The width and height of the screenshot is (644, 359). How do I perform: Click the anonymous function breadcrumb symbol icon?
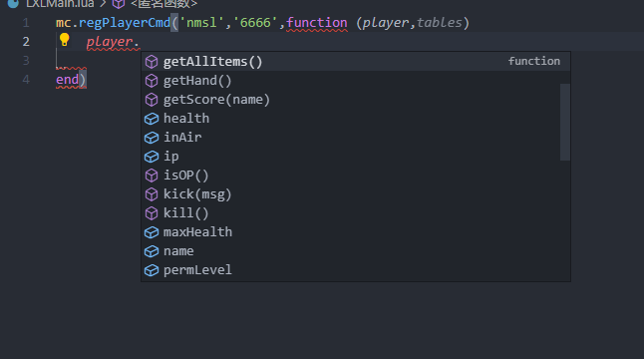119,4
